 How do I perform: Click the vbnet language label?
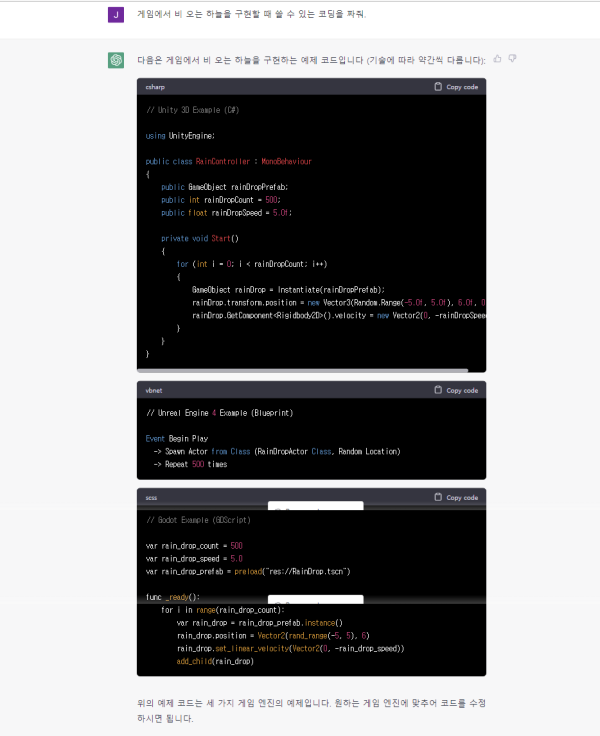pyautogui.click(x=154, y=391)
